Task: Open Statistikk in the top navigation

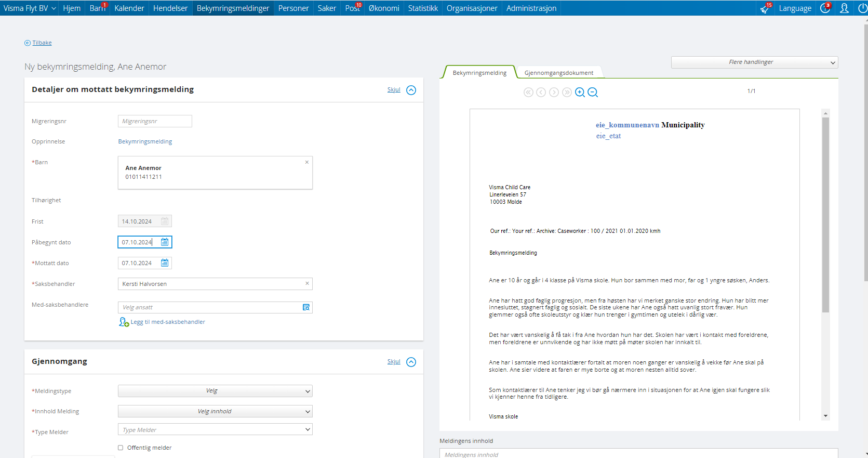Action: (x=423, y=8)
